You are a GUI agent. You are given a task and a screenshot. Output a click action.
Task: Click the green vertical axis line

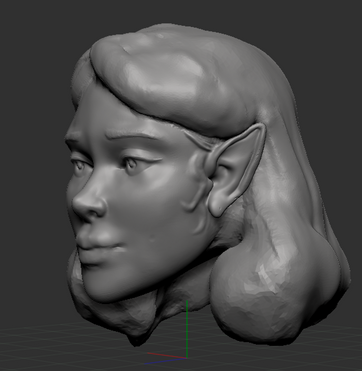point(187,329)
